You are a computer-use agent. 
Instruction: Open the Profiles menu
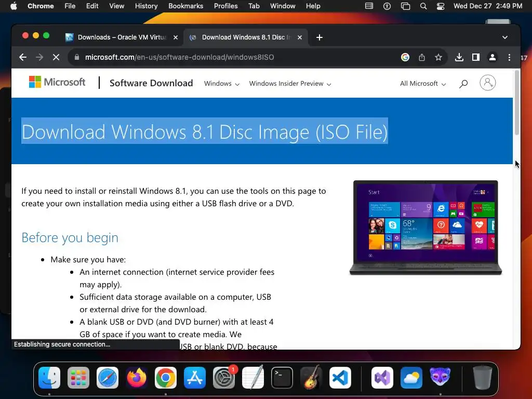point(225,6)
